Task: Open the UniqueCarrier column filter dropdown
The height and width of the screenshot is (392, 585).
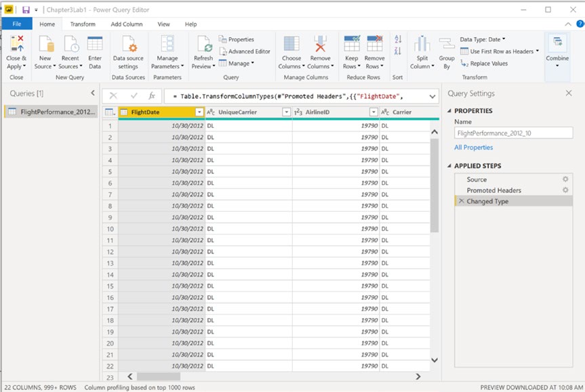Action: tap(287, 112)
